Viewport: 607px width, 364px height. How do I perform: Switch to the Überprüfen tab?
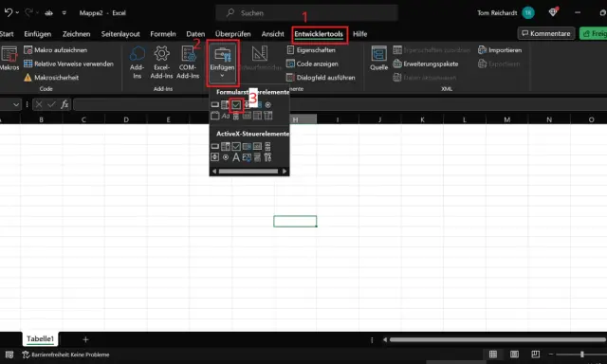tap(233, 34)
